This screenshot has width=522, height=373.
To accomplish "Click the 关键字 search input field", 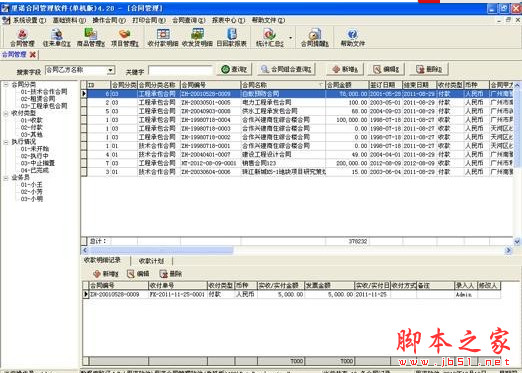I will (180, 70).
